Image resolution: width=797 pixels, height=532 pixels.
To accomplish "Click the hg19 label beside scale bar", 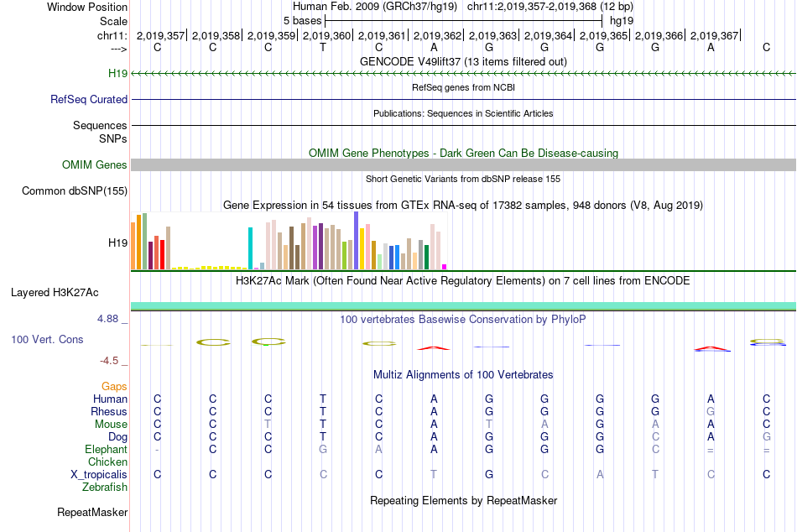I will [x=622, y=21].
